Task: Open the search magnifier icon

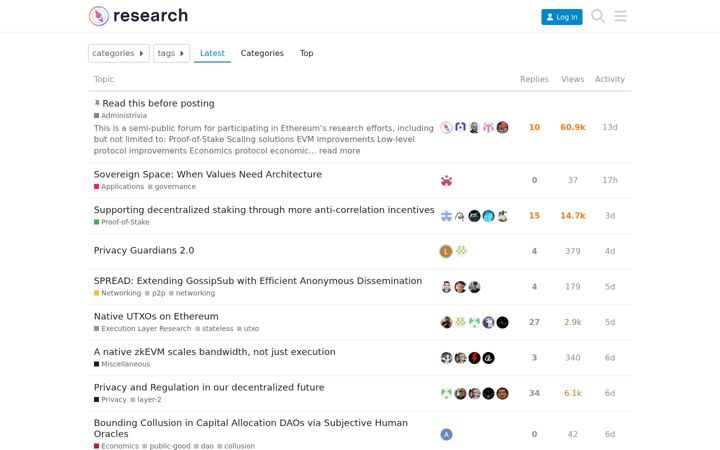Action: (597, 16)
